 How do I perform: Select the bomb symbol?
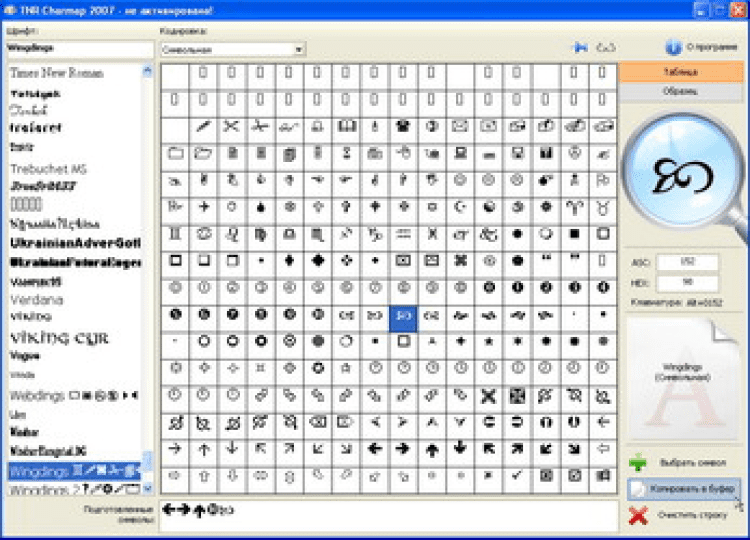tap(546, 180)
